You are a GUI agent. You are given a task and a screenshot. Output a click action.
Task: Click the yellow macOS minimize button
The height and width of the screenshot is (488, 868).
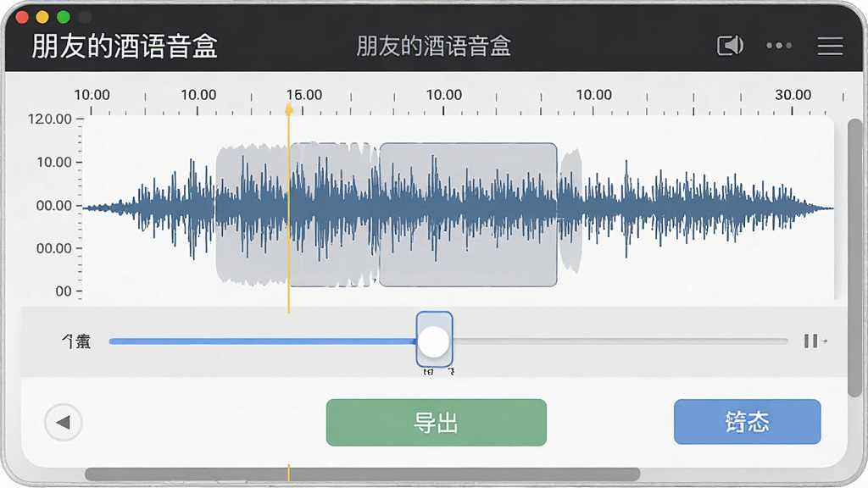click(x=42, y=17)
